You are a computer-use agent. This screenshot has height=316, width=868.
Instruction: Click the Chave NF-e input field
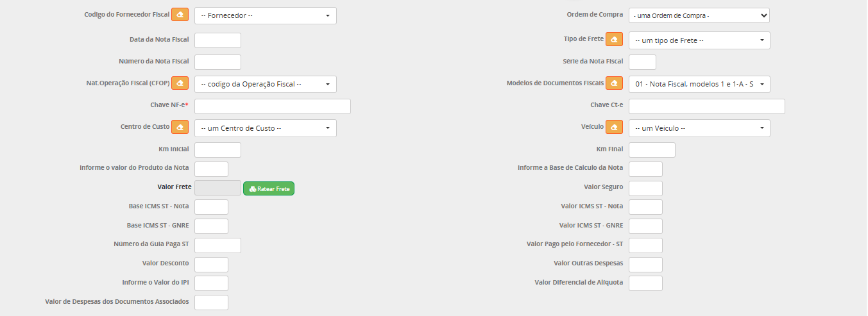coord(273,106)
